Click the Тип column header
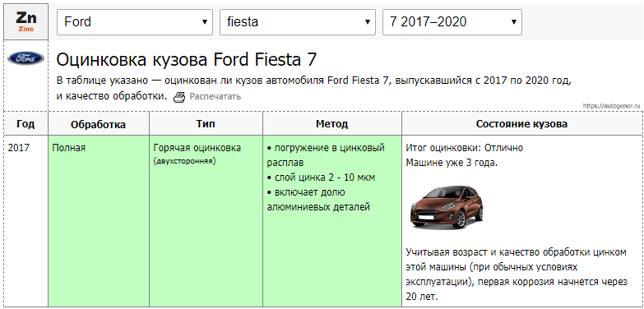 tap(206, 124)
